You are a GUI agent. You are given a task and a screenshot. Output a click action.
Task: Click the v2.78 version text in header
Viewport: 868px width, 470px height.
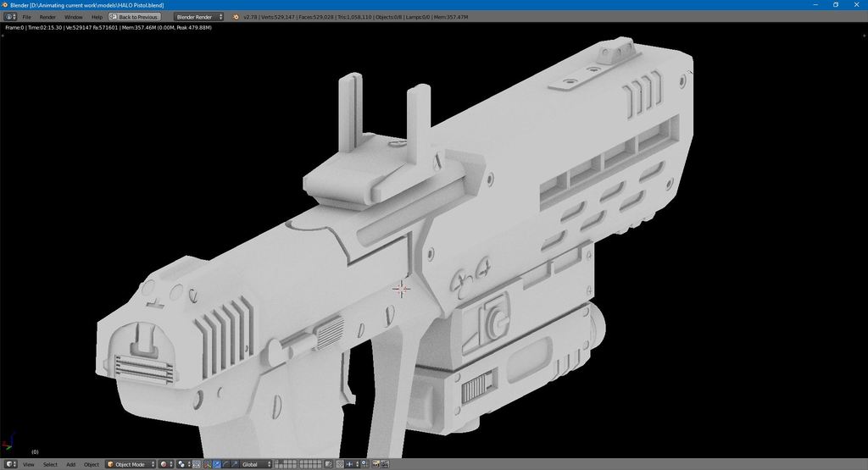250,17
